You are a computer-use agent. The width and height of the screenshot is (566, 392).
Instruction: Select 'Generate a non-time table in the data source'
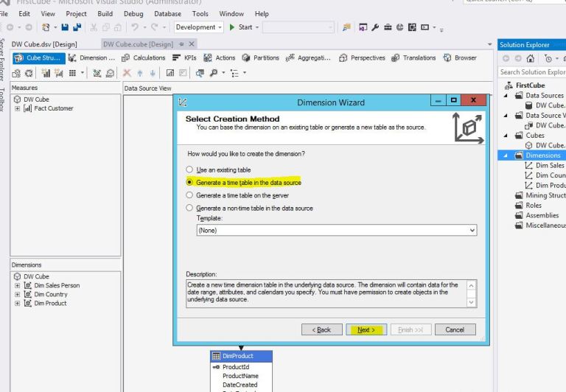point(189,208)
